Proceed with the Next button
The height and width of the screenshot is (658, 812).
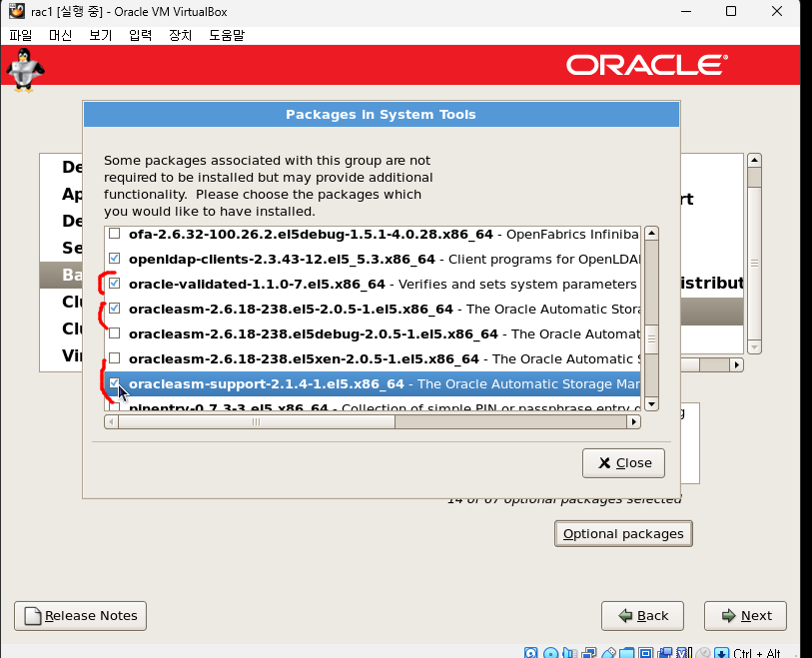[745, 615]
